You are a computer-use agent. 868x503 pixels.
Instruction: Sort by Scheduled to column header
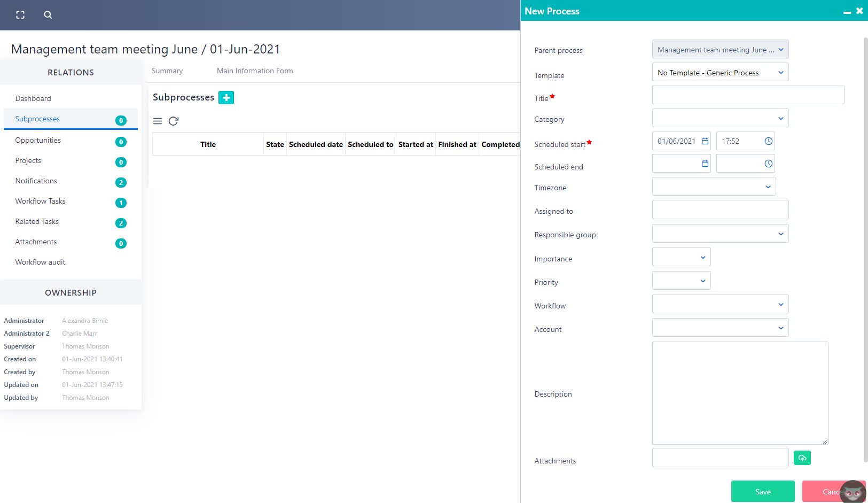[371, 144]
